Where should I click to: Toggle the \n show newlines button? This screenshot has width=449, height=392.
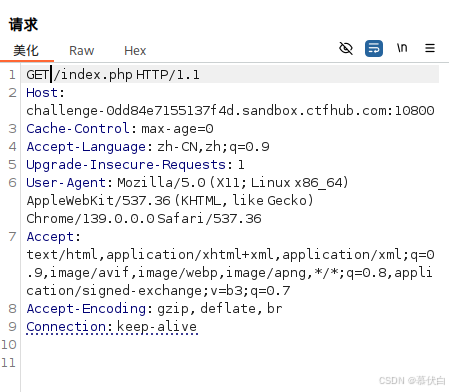click(x=402, y=48)
